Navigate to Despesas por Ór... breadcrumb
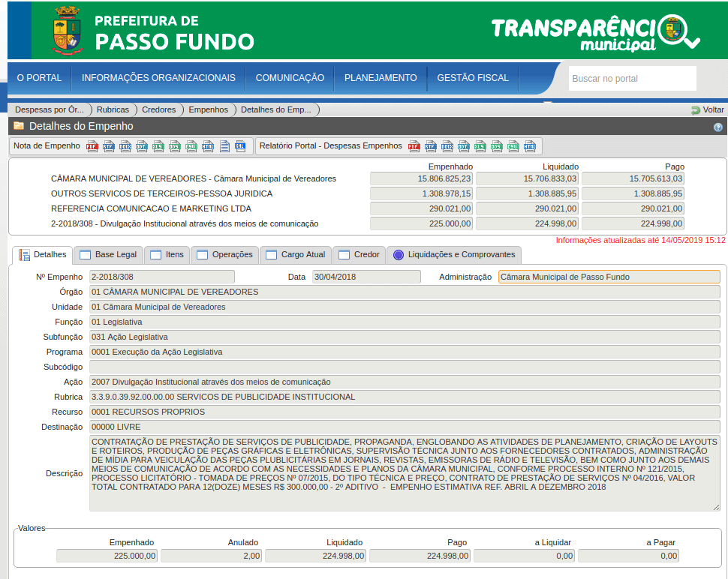Screen dimensions: 728x579 50,110
